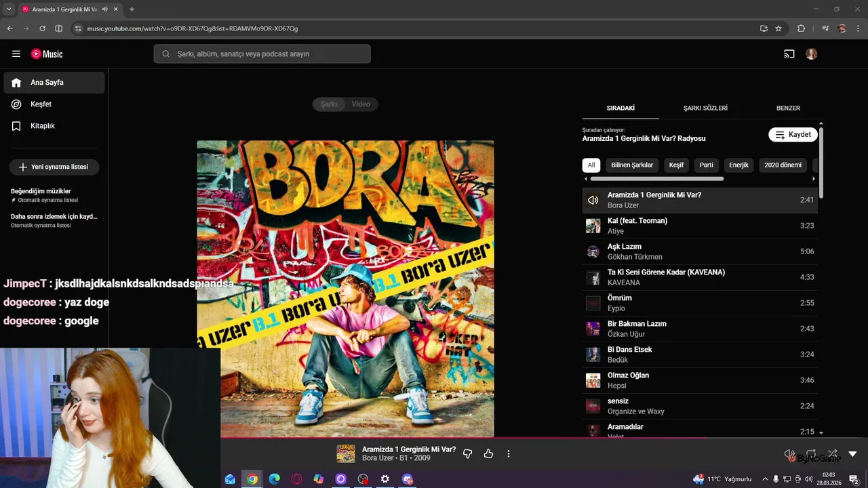Open the hamburger guide menu
This screenshot has height=488, width=868.
16,54
